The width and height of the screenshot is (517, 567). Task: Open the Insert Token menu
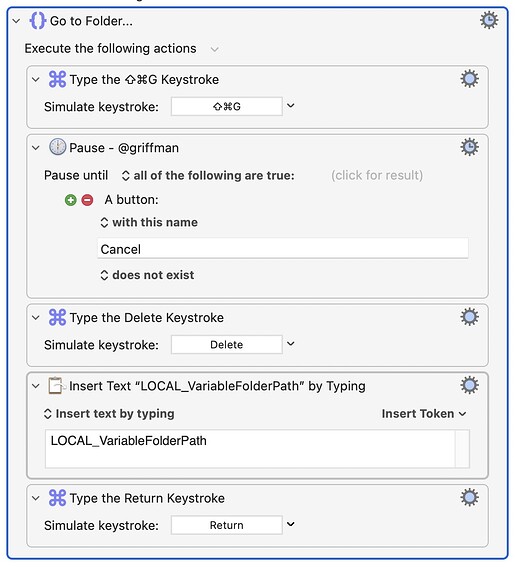(424, 413)
